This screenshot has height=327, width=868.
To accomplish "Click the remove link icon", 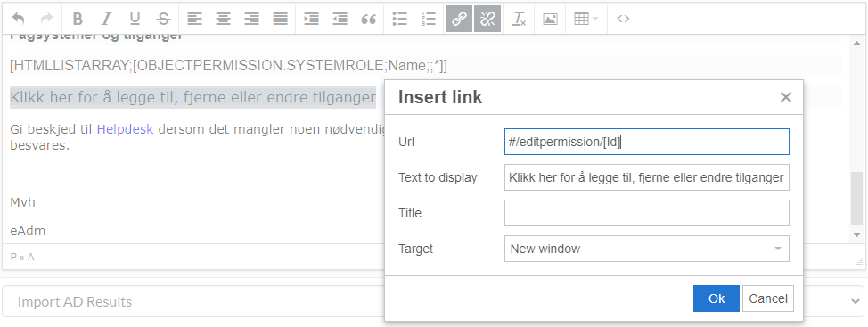I will click(x=487, y=19).
